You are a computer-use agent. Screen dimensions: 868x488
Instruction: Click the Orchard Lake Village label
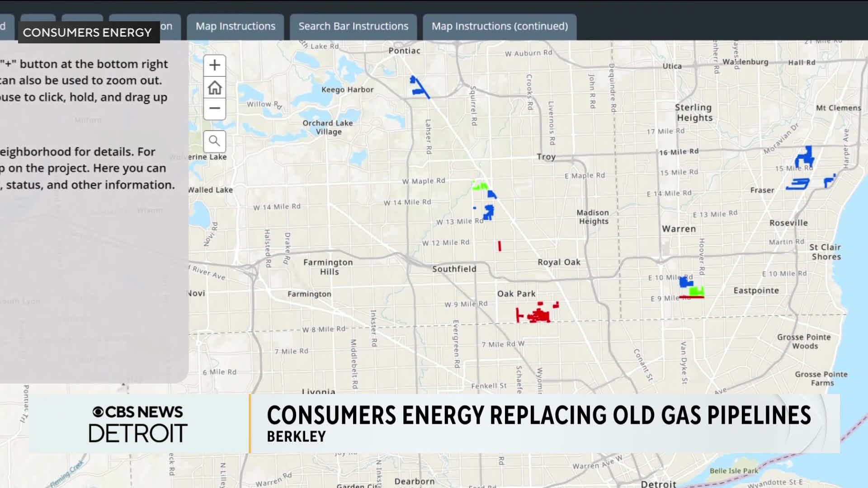(x=328, y=127)
